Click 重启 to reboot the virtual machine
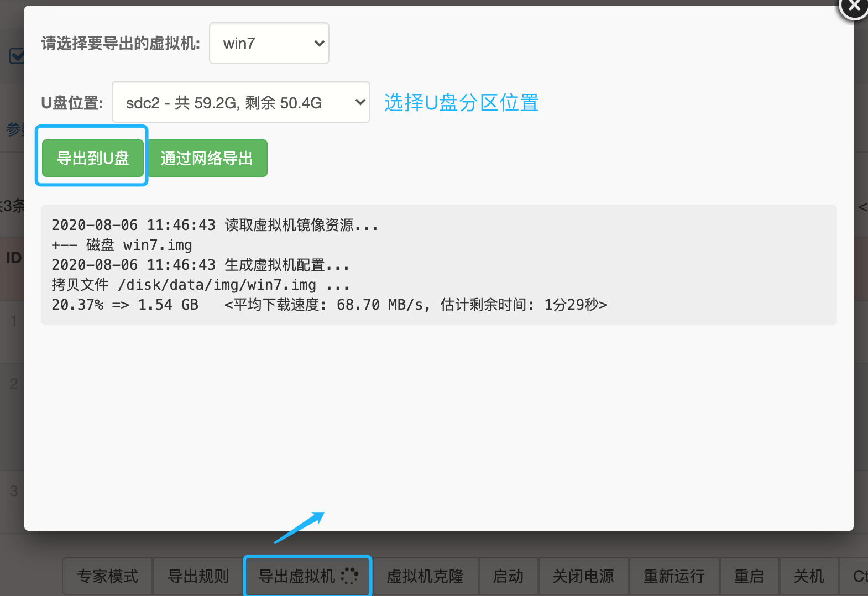The height and width of the screenshot is (596, 868). pos(749,576)
